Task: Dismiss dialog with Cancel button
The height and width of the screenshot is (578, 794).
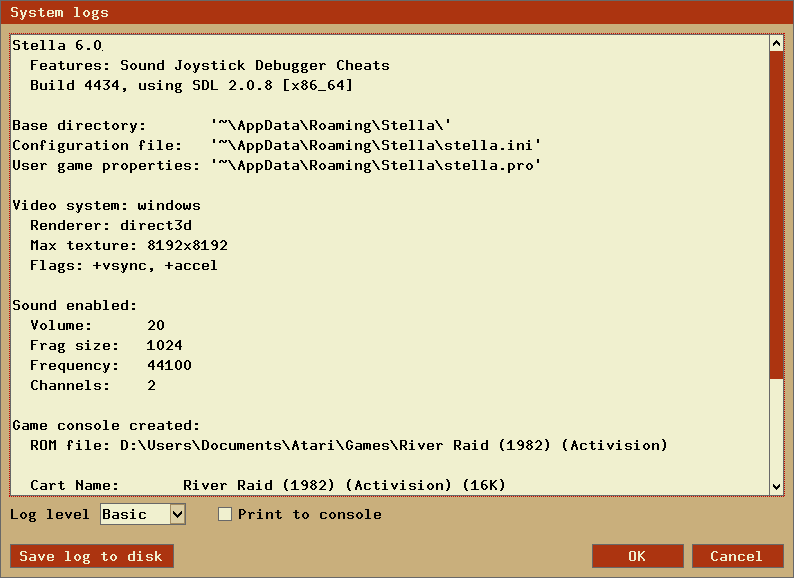Action: point(737,556)
